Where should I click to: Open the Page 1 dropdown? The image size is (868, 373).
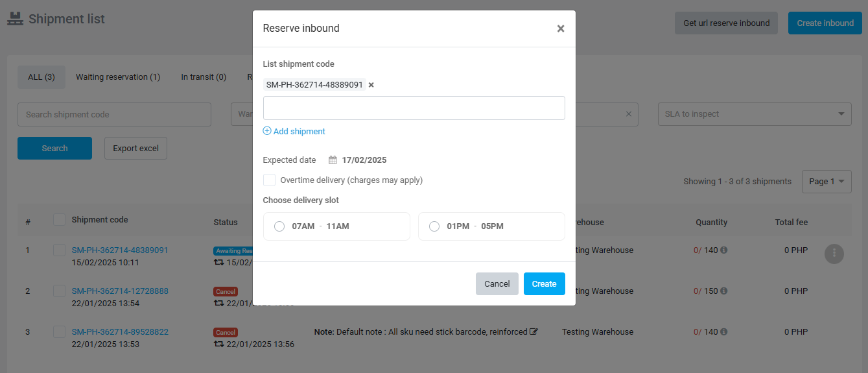827,182
